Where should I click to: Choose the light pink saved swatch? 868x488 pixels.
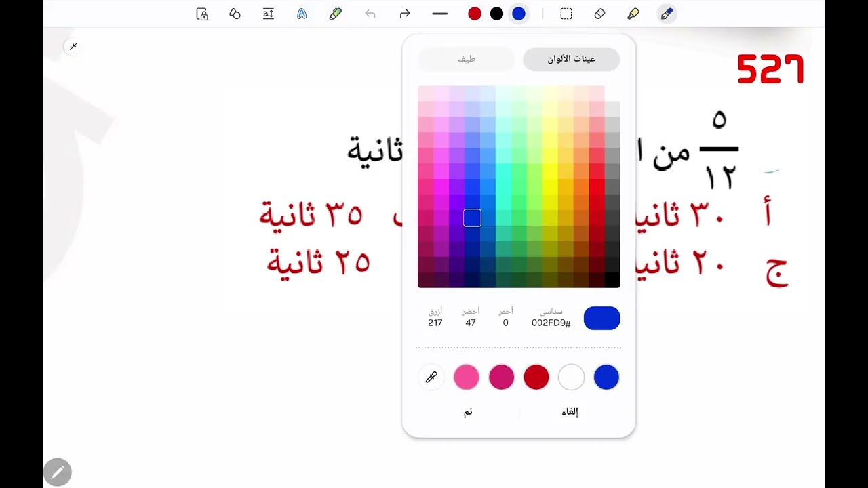[x=467, y=378]
